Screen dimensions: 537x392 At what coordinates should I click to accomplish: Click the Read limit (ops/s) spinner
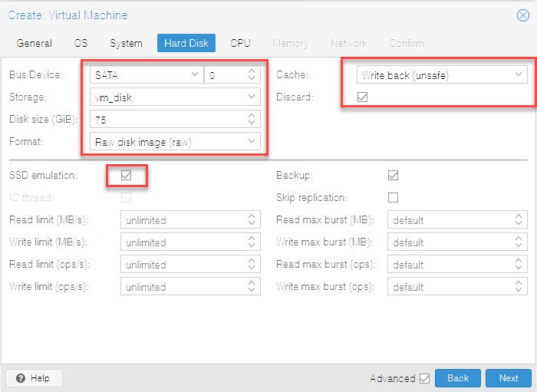[252, 265]
